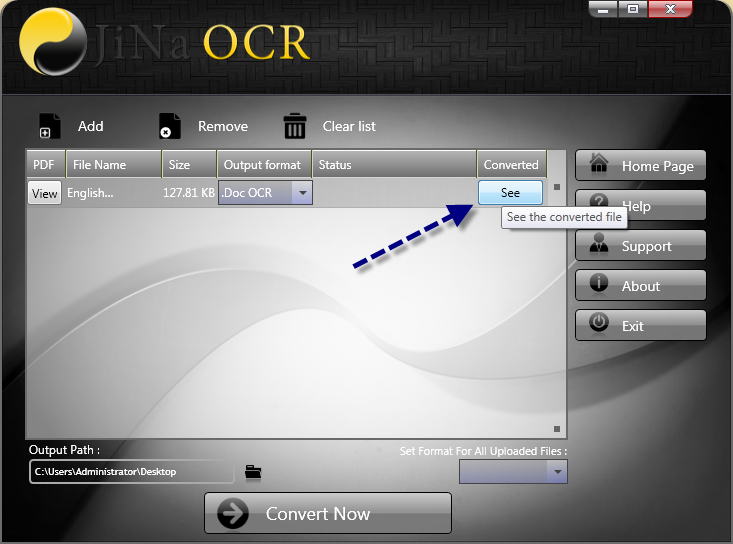
Task: Click the Home Page button
Action: pyautogui.click(x=640, y=165)
